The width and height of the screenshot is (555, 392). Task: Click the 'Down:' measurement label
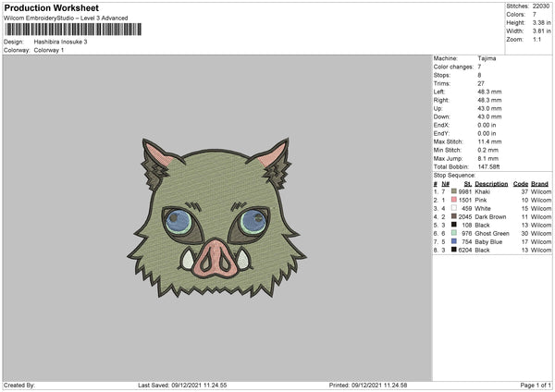(441, 116)
